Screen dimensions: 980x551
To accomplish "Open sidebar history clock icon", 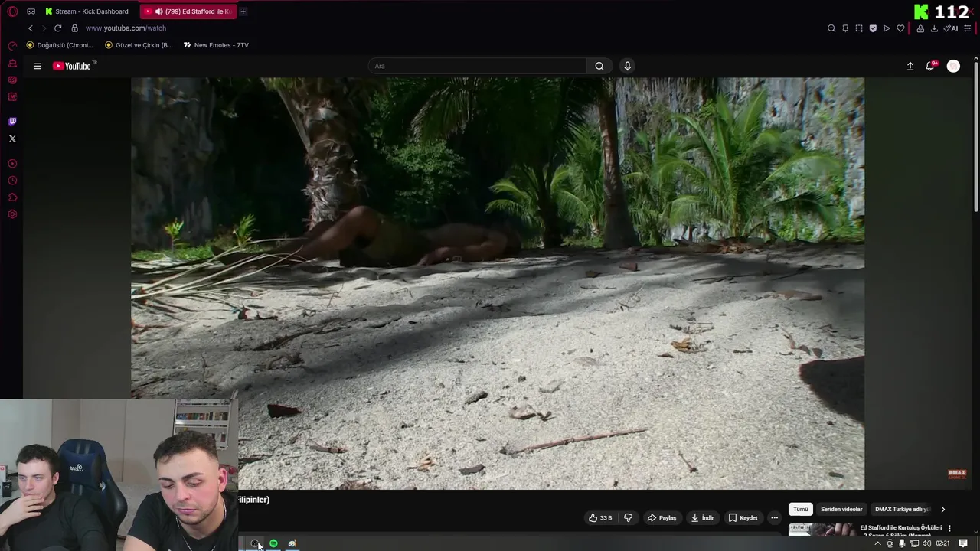I will click(x=12, y=181).
